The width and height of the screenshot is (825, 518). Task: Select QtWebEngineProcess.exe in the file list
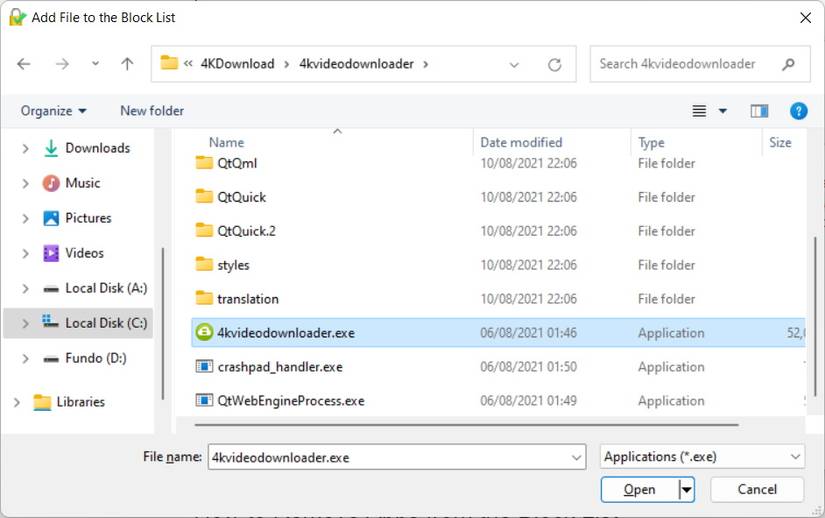point(291,401)
